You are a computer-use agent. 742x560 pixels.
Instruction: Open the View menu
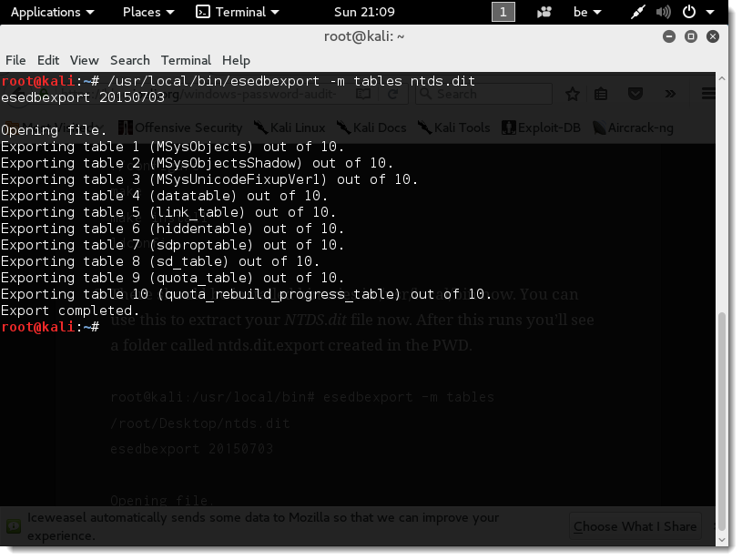click(84, 60)
